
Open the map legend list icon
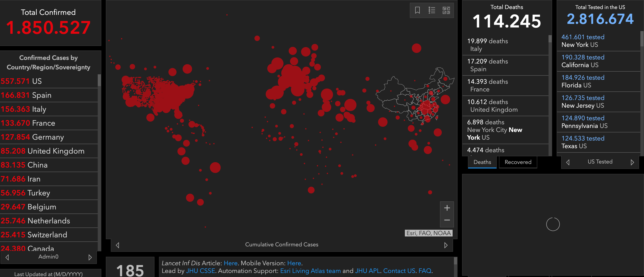[432, 10]
